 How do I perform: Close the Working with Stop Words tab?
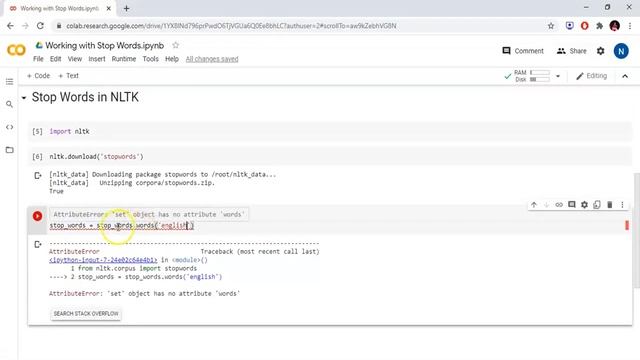click(x=109, y=8)
